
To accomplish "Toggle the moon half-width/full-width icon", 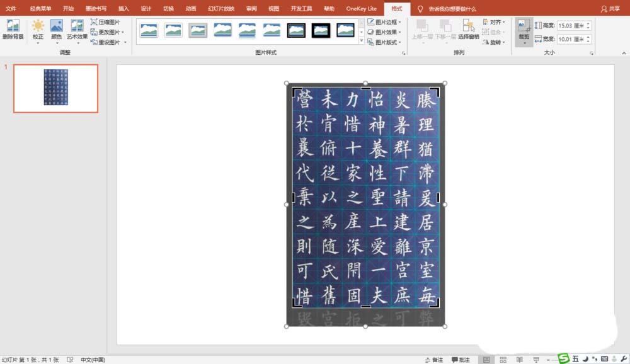I will coord(585,359).
